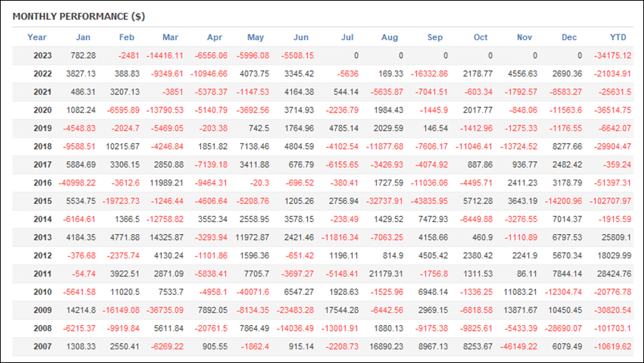The image size is (644, 363).
Task: Click the 2015 year row label
Action: (x=42, y=201)
